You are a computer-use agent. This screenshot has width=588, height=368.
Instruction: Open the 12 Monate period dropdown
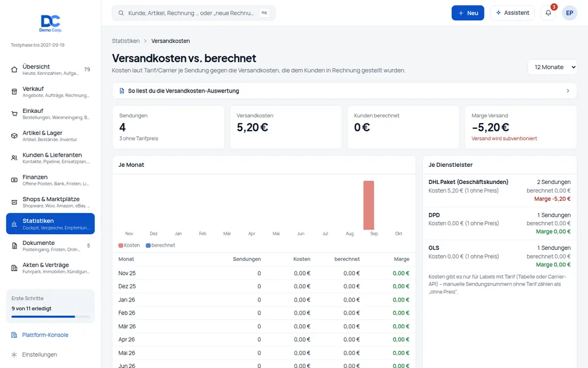pyautogui.click(x=552, y=67)
